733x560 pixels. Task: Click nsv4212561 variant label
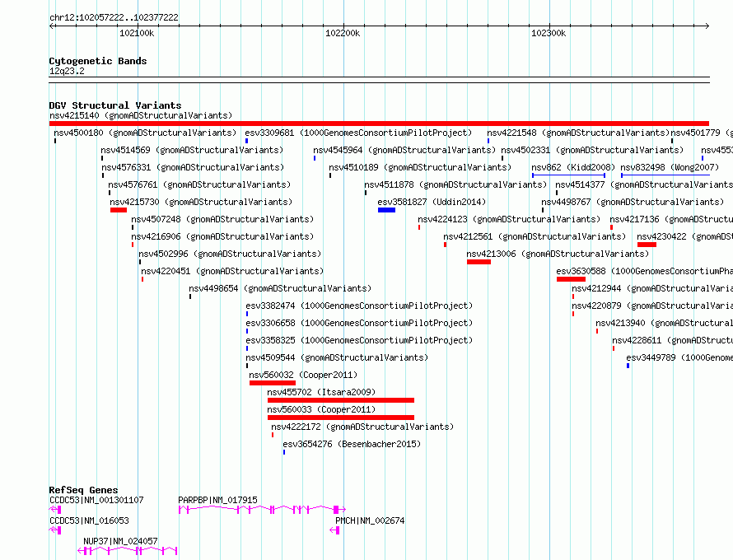click(x=535, y=236)
